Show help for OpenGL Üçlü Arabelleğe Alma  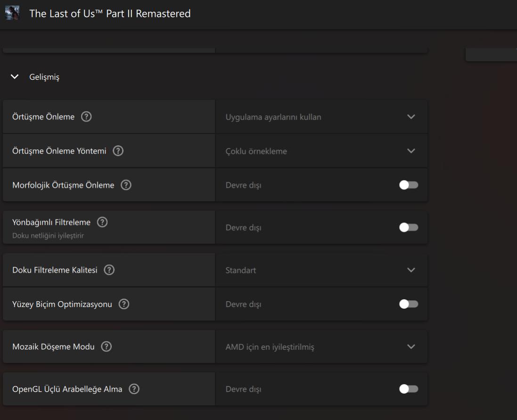coord(134,389)
